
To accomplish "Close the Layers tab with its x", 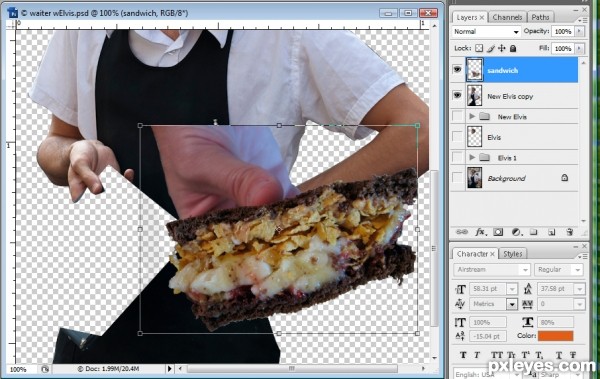I will (x=482, y=18).
